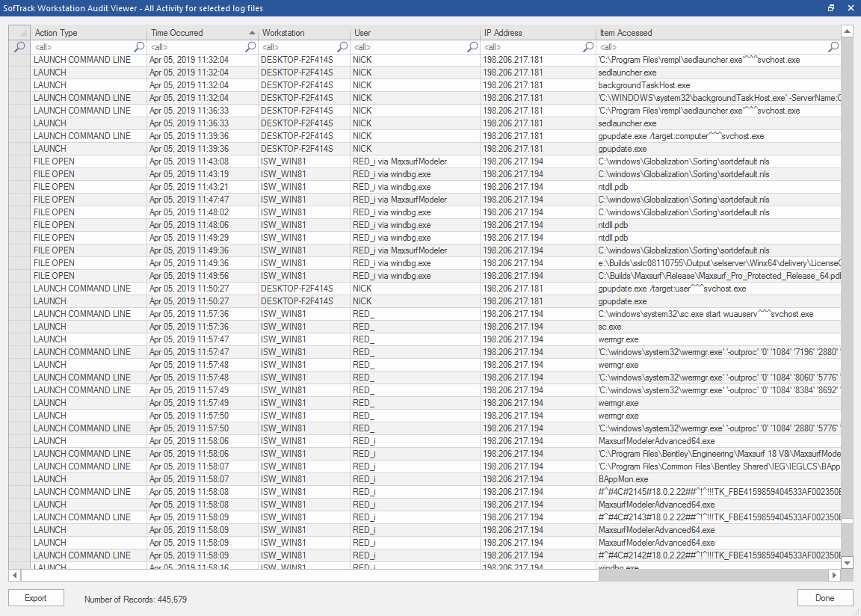Click the Action Type column header

pyautogui.click(x=88, y=33)
